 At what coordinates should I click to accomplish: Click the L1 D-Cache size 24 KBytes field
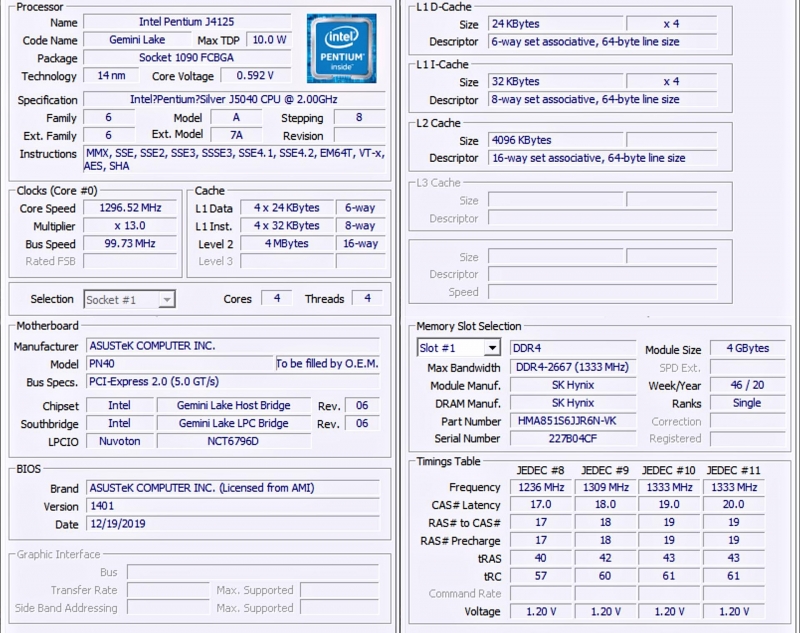click(x=556, y=23)
